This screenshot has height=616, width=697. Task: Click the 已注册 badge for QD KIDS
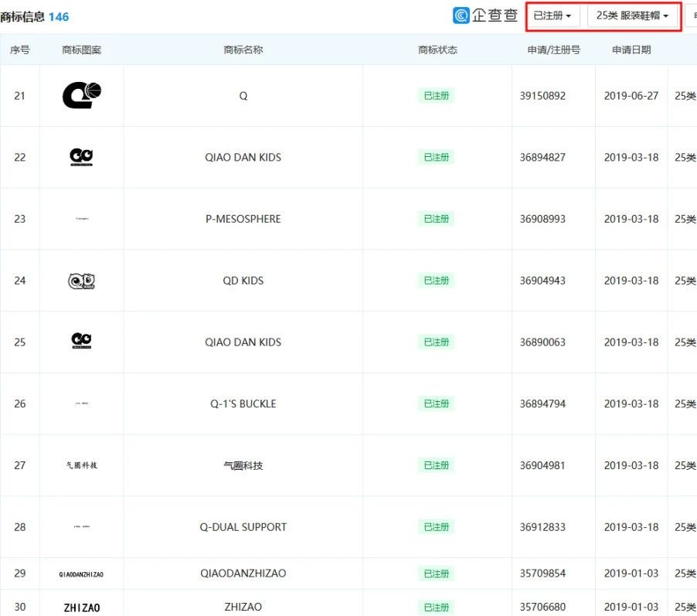tap(436, 281)
